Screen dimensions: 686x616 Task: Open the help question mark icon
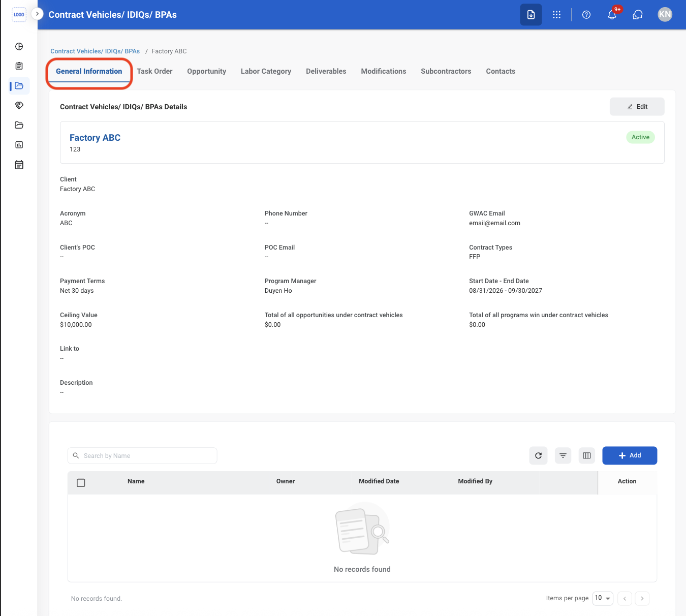(x=586, y=15)
